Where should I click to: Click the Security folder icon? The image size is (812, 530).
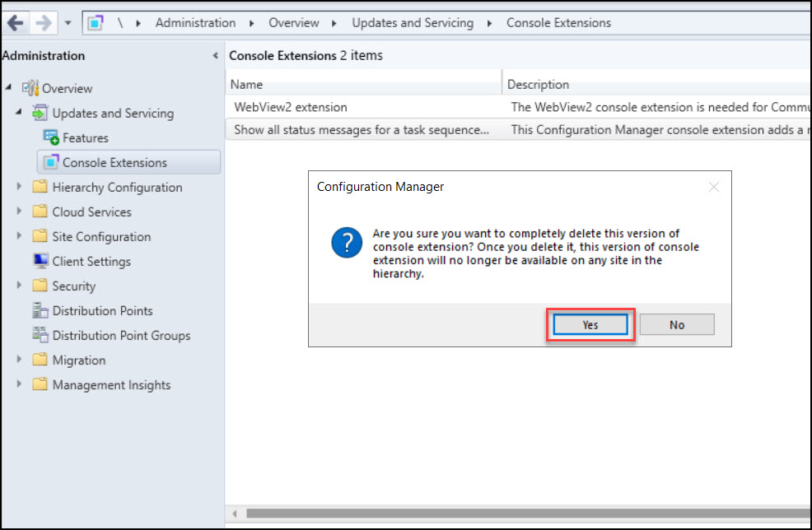(40, 286)
